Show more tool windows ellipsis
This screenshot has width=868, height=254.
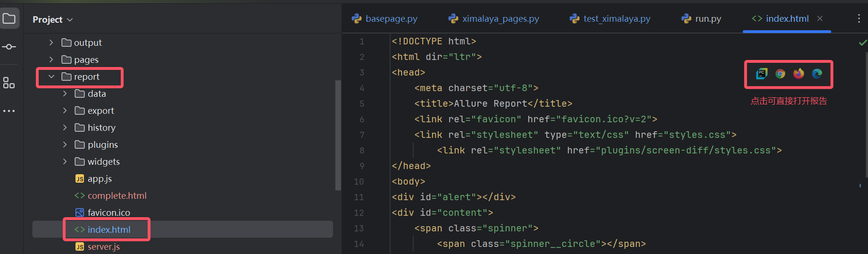[9, 111]
